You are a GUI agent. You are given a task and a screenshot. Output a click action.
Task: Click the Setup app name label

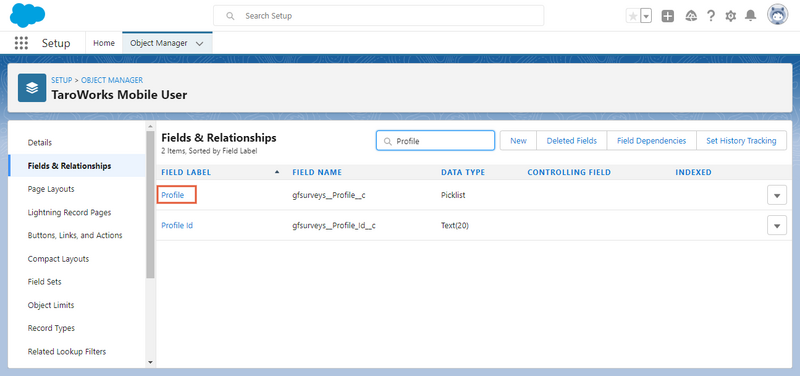(x=56, y=43)
